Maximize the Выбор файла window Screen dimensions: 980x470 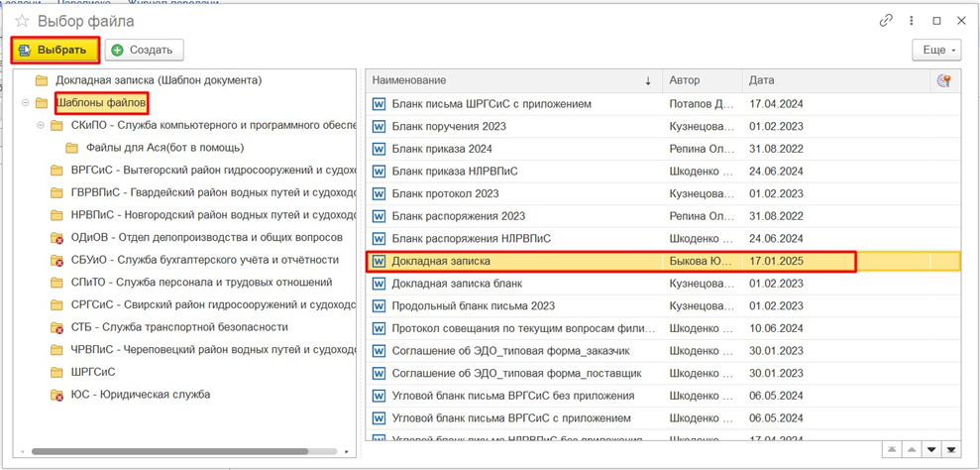(x=936, y=21)
